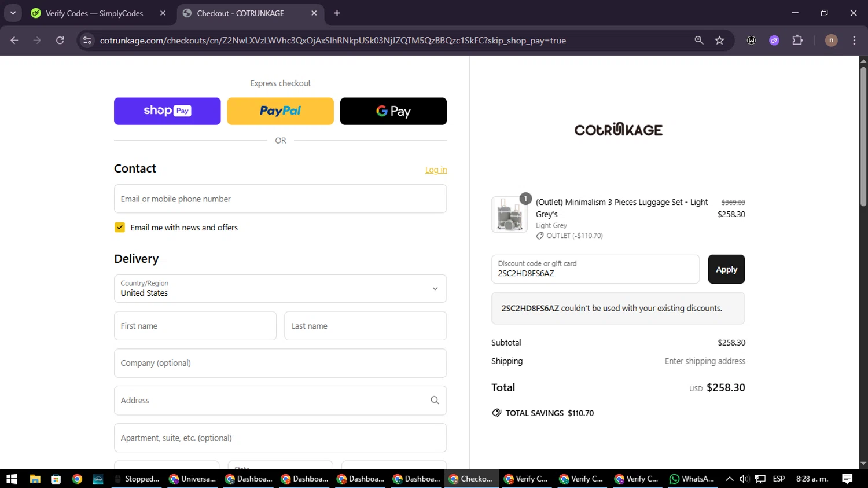868x488 pixels.
Task: Select the Checkout - COTRUNKAGE tab
Action: click(240, 13)
